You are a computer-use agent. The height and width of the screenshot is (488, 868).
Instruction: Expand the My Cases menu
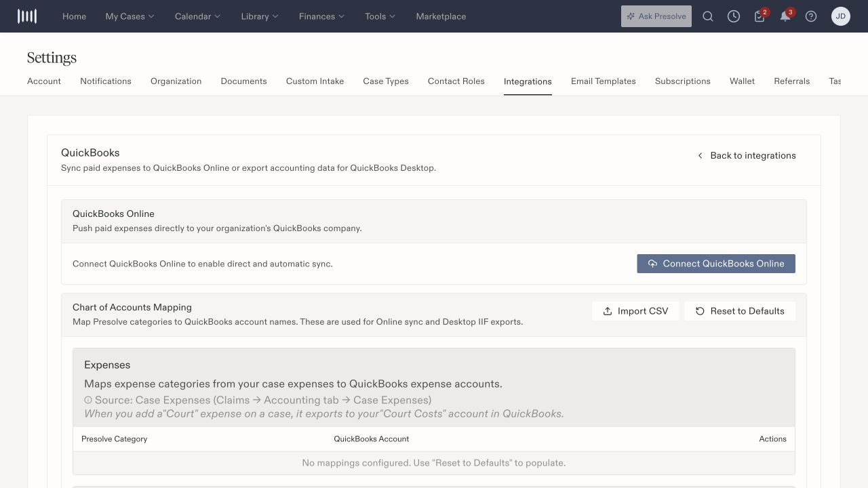[130, 16]
